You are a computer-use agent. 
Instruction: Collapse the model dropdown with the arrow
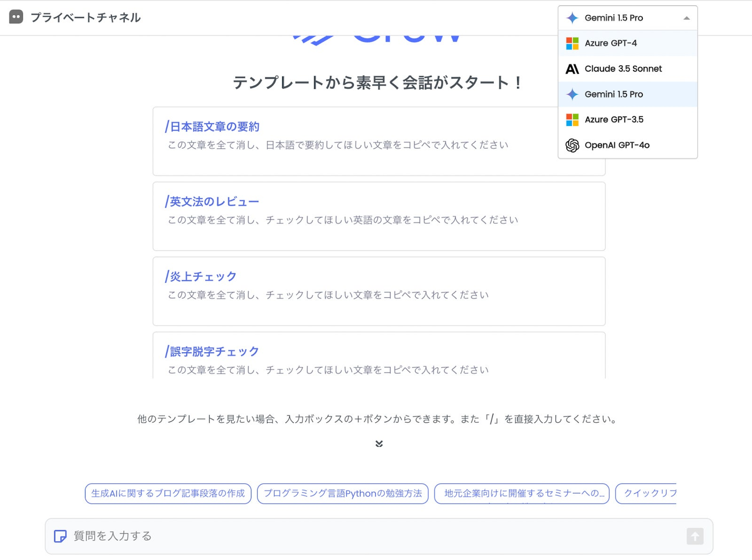(687, 18)
